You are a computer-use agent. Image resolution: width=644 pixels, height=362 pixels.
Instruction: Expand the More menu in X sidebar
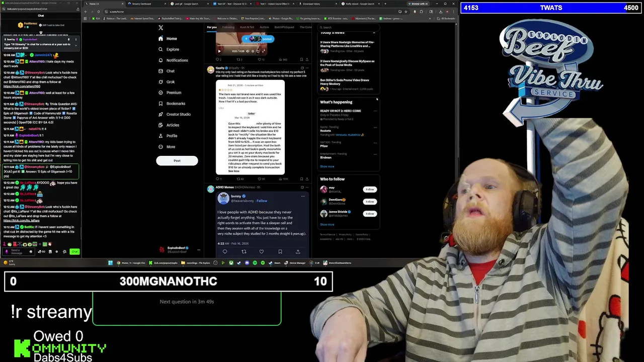pos(167,147)
